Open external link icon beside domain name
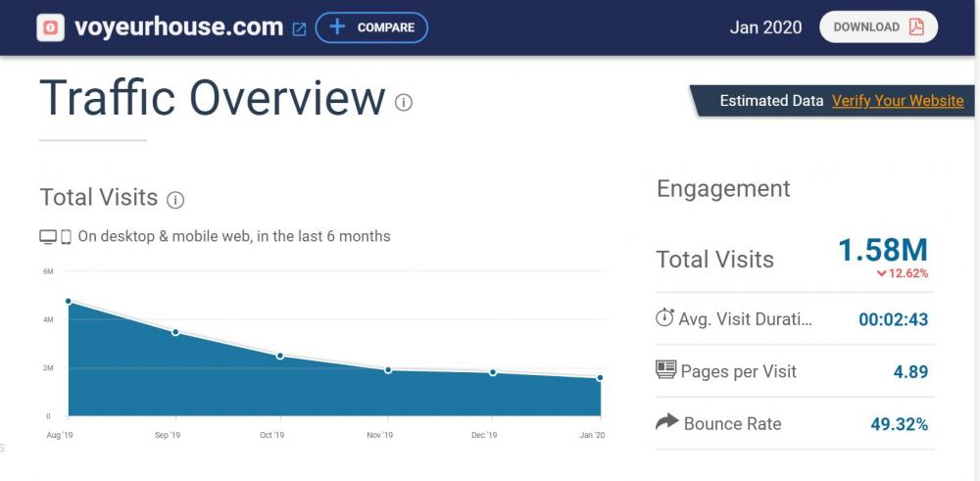 click(x=300, y=29)
